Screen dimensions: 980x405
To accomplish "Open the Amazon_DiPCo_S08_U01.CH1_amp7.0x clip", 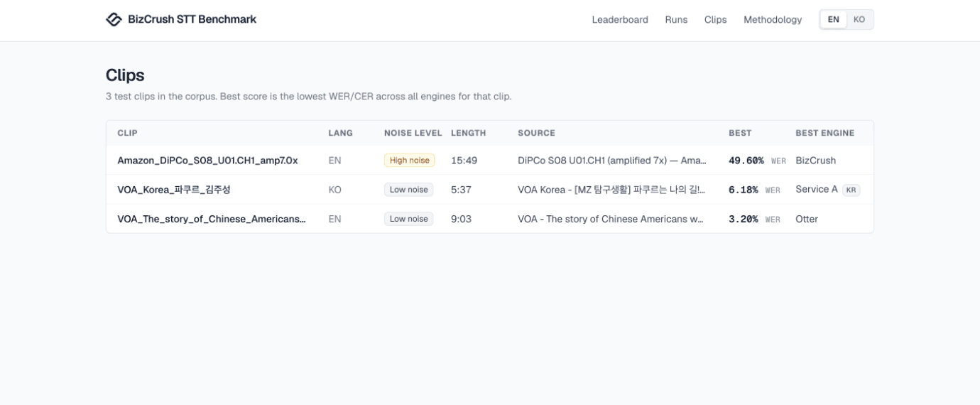I will coord(207,161).
